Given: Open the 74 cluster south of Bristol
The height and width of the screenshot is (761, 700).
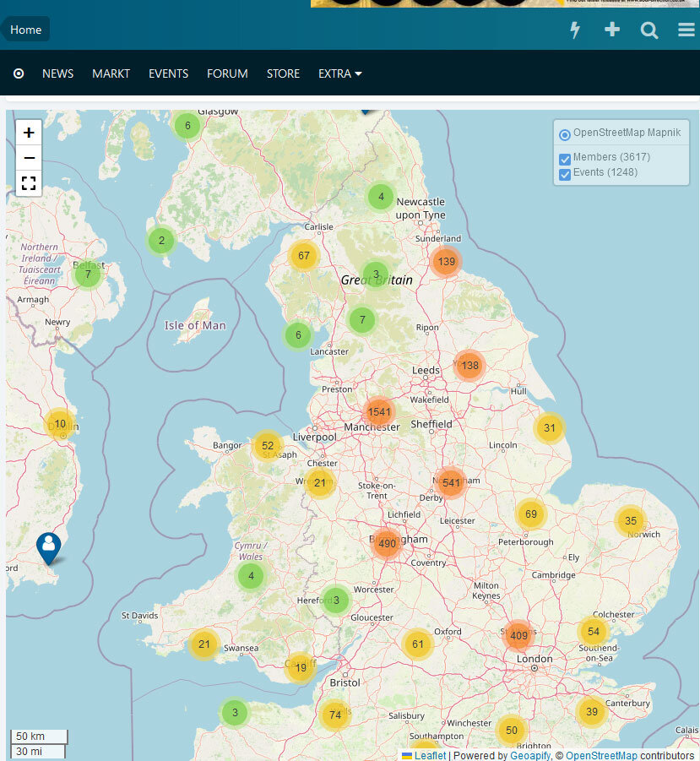Looking at the screenshot, I should point(334,715).
